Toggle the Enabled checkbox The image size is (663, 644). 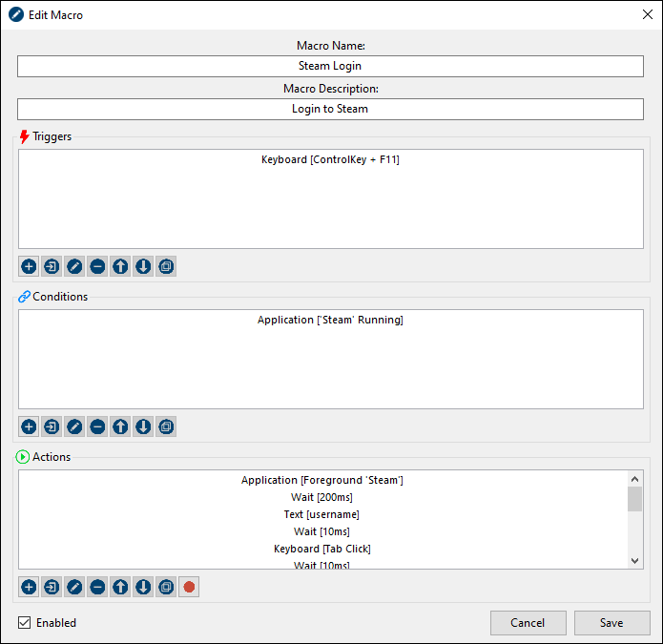[x=24, y=622]
